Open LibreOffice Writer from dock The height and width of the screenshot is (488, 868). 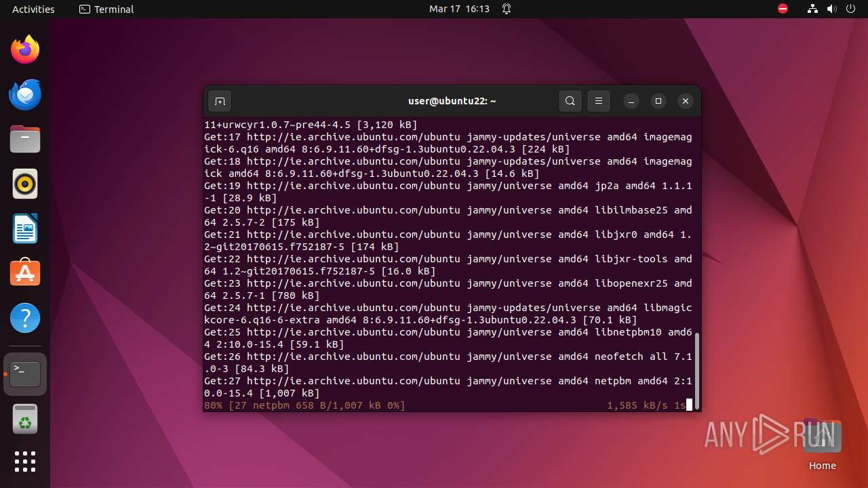click(25, 228)
